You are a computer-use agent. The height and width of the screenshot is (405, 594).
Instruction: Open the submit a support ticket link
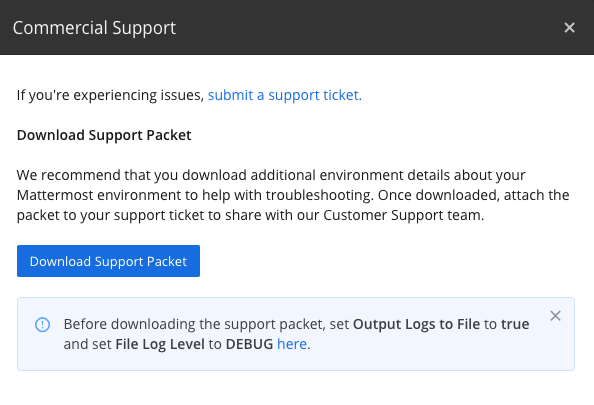pos(285,95)
